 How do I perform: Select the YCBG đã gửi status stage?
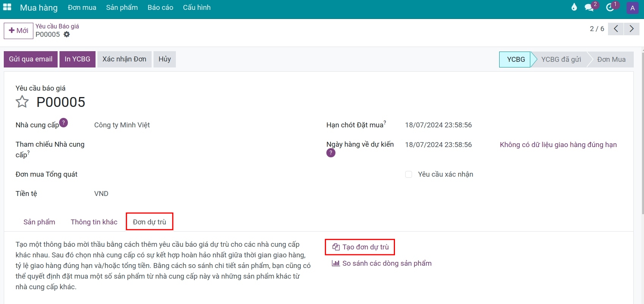[561, 60]
